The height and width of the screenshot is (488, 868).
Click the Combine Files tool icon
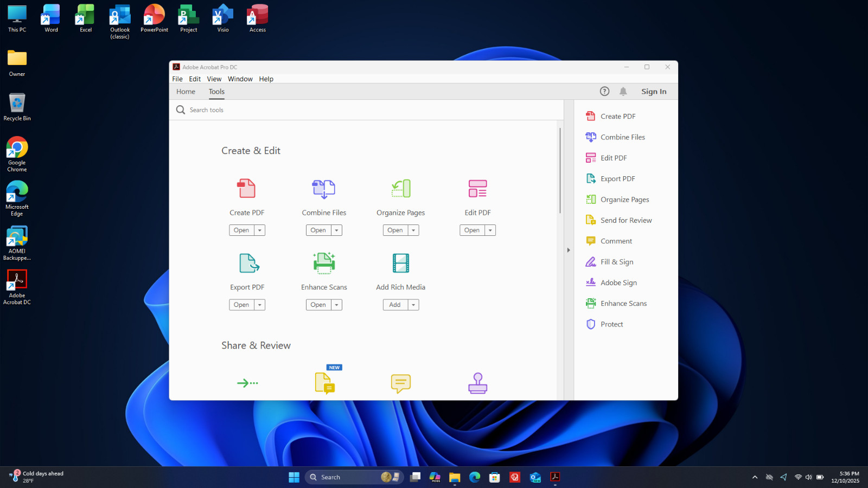[324, 189]
